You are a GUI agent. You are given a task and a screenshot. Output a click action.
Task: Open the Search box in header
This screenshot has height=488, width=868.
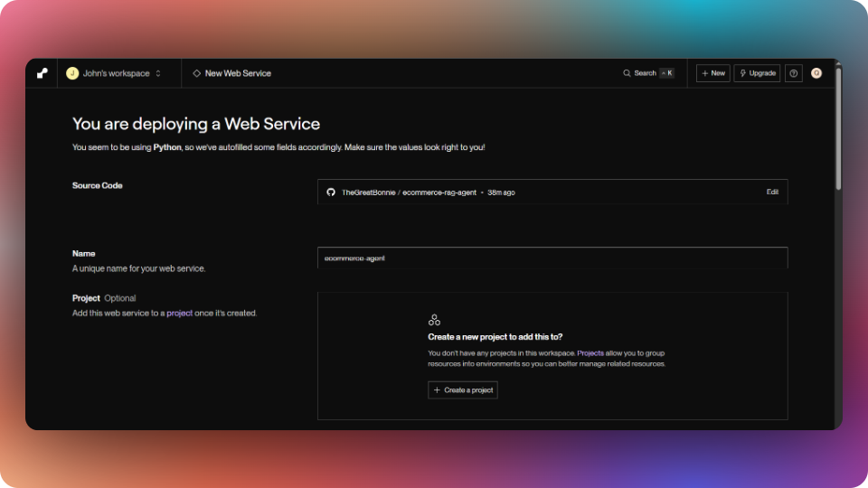click(648, 73)
